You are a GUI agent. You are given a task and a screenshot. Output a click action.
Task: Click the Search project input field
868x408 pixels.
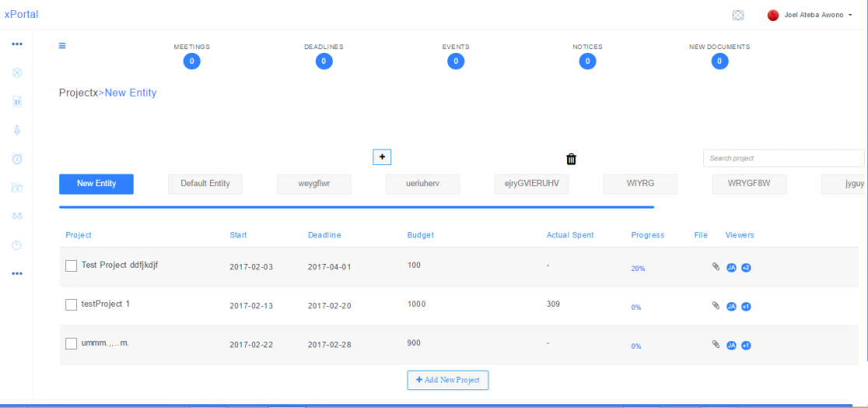pos(783,158)
